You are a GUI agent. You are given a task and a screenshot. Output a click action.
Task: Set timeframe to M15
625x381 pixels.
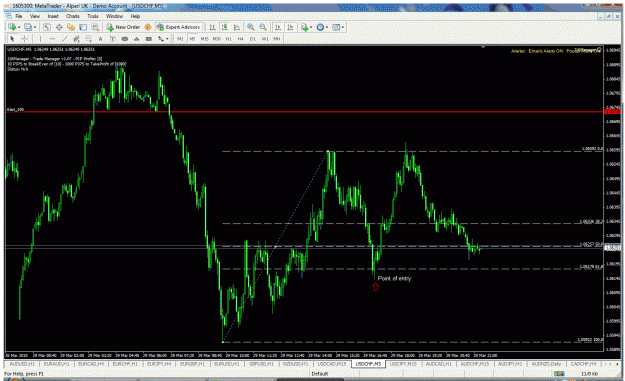point(204,39)
